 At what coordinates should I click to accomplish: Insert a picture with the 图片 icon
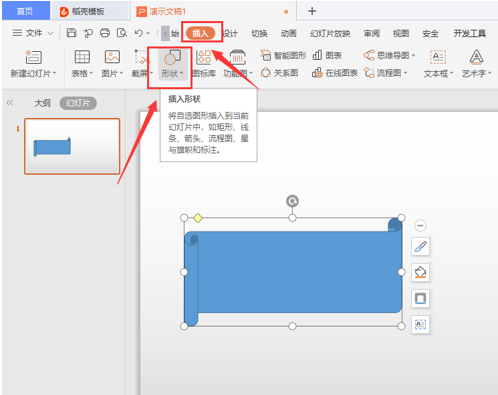coord(112,57)
